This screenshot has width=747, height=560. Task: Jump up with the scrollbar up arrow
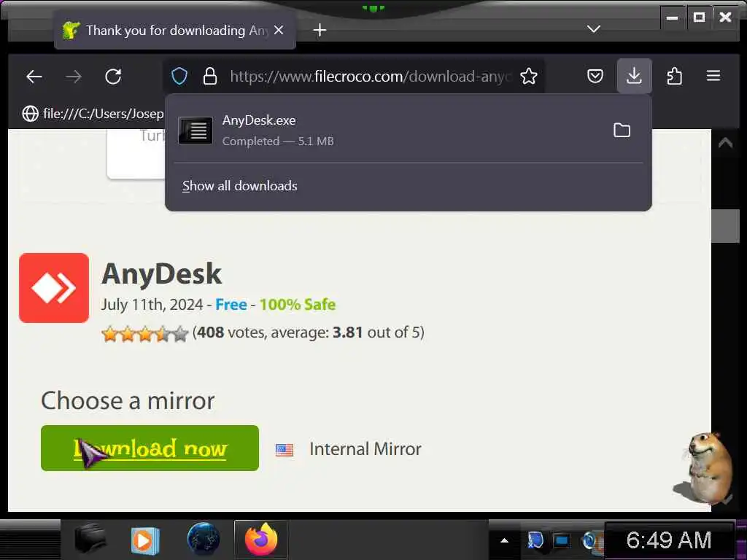[725, 142]
